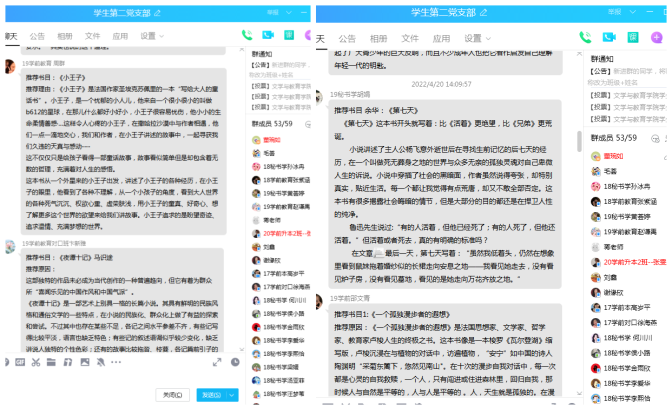The width and height of the screenshot is (672, 410).
Task: Start a voice call in the left chat window
Action: pyautogui.click(x=247, y=36)
